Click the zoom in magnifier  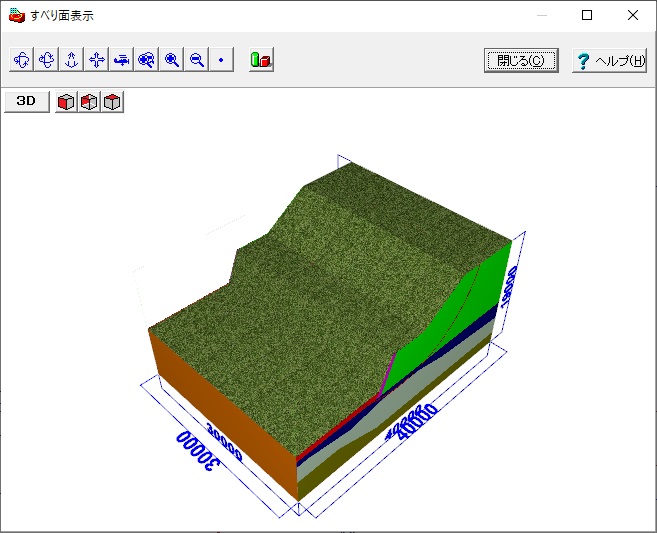click(x=172, y=60)
